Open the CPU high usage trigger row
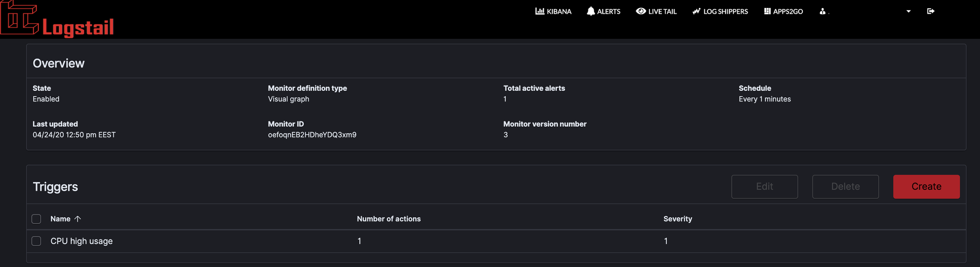Viewport: 980px width, 267px height. [81, 241]
